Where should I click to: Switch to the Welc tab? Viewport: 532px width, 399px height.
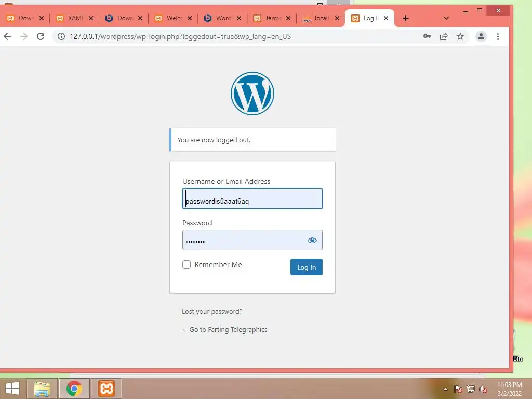click(169, 18)
